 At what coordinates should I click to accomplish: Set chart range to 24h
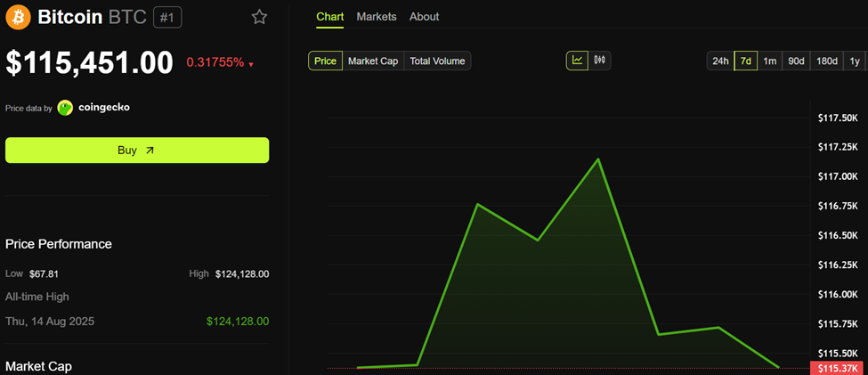tap(720, 61)
